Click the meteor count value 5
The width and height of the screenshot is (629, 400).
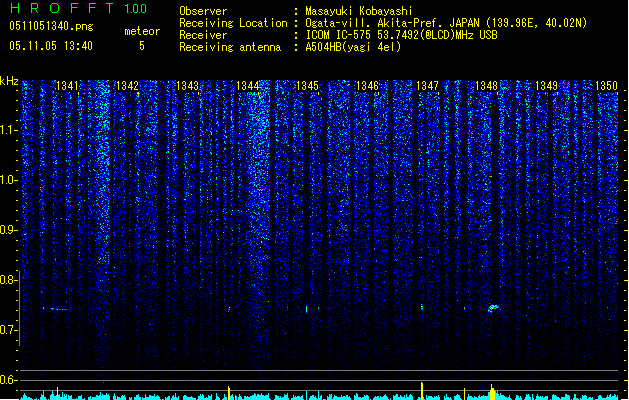[142, 46]
